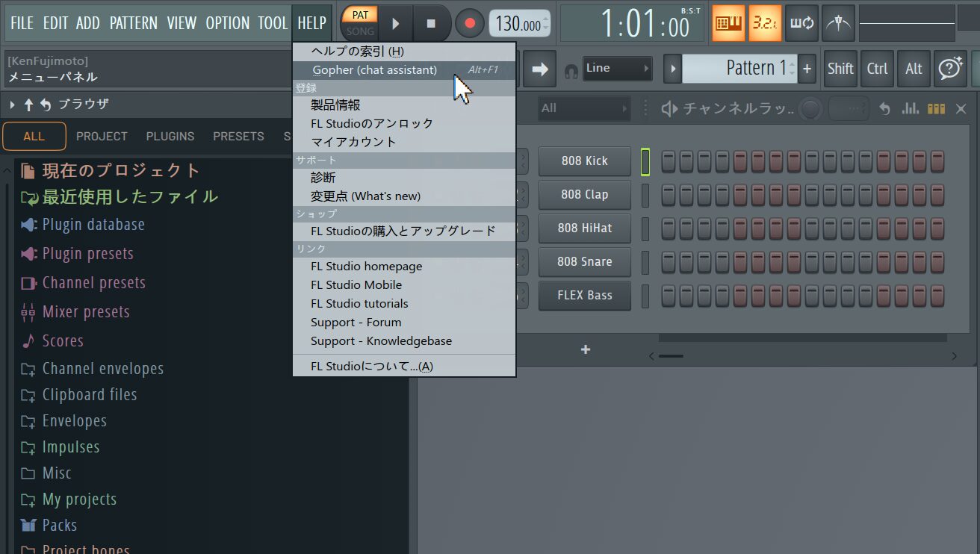Click the FLEX Bass channel button

[x=585, y=296]
